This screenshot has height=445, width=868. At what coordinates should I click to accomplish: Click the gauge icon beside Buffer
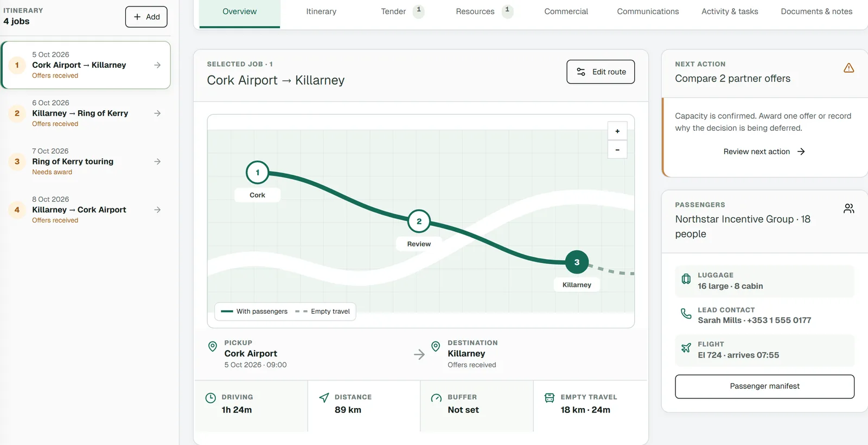coord(436,398)
